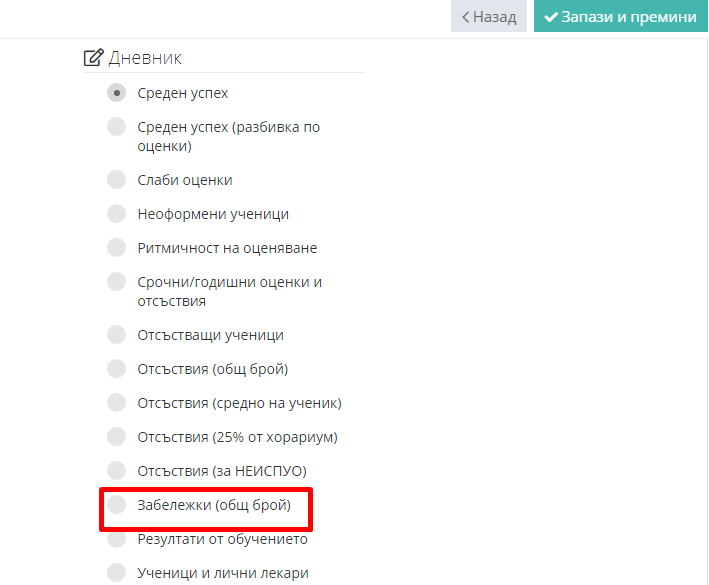Viewport: 709px width, 585px height.
Task: Go back with the Назад button
Action: point(489,16)
